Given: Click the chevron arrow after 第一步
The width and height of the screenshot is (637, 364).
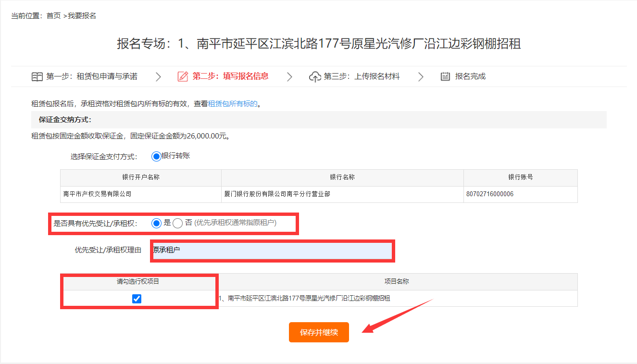Looking at the screenshot, I should click(x=158, y=76).
